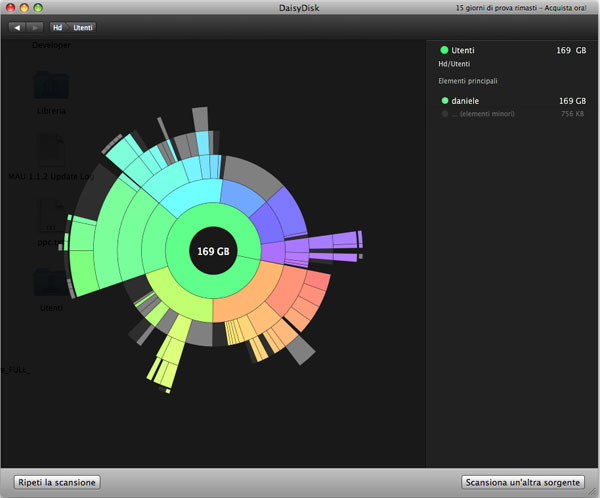600x498 pixels.
Task: Click the gray dot beside elementi minori
Action: click(x=445, y=114)
